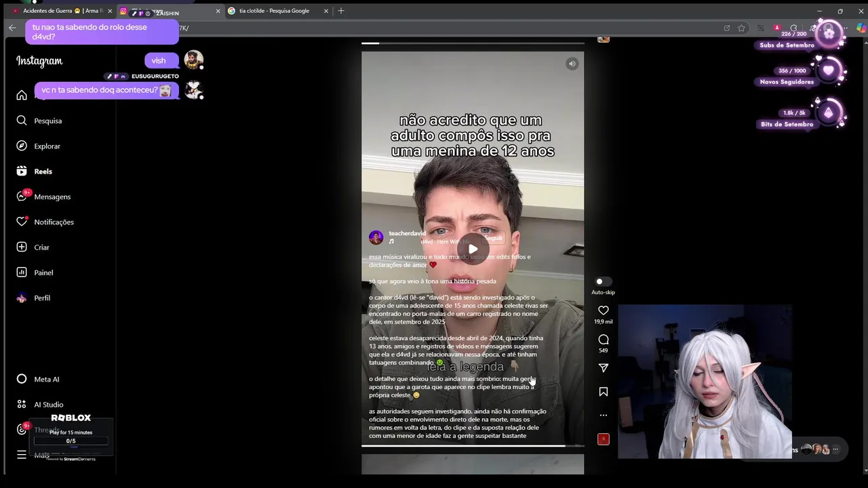This screenshot has width=868, height=488.
Task: Open the Pesquisa menu label
Action: tap(48, 121)
